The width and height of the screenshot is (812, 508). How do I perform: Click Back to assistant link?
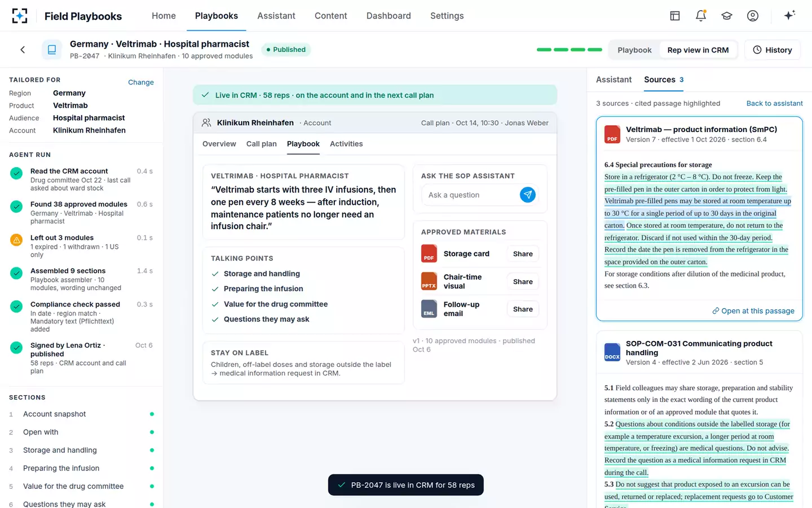[x=775, y=103]
